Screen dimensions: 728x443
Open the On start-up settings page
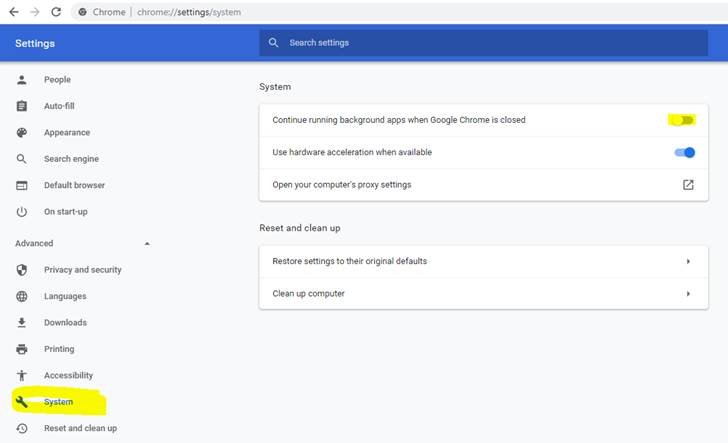(65, 212)
